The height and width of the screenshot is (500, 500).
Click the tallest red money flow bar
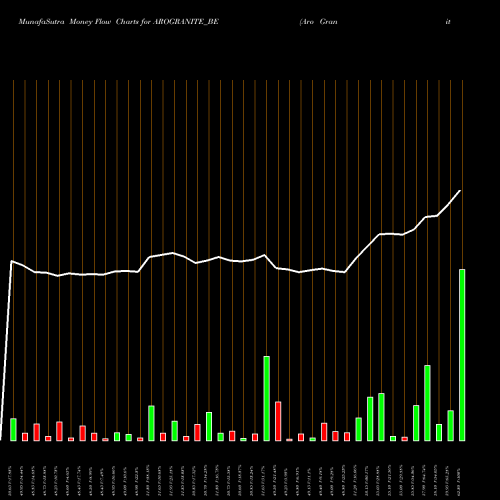point(278,421)
